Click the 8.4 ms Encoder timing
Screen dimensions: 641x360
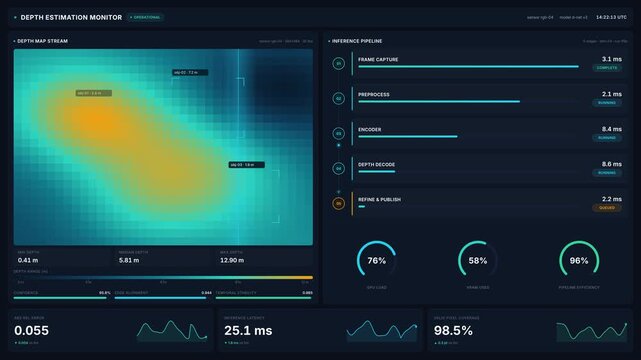click(612, 129)
